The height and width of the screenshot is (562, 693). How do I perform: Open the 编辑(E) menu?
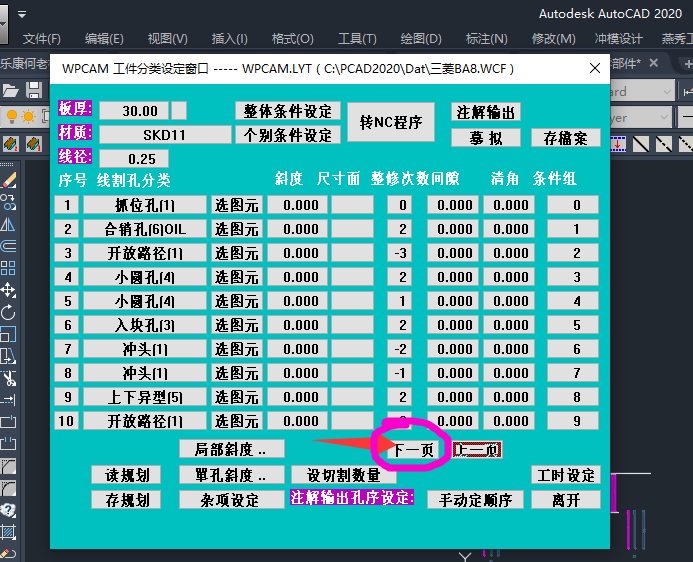click(104, 39)
